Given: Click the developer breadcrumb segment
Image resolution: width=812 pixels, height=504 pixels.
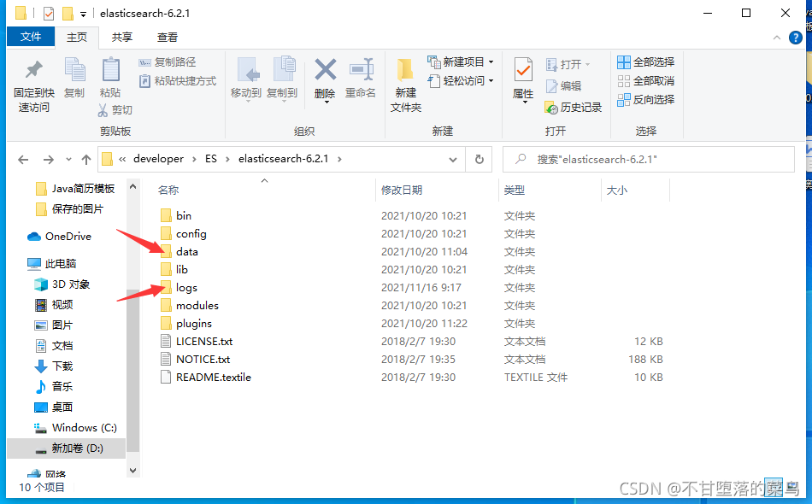Looking at the screenshot, I should tap(158, 159).
